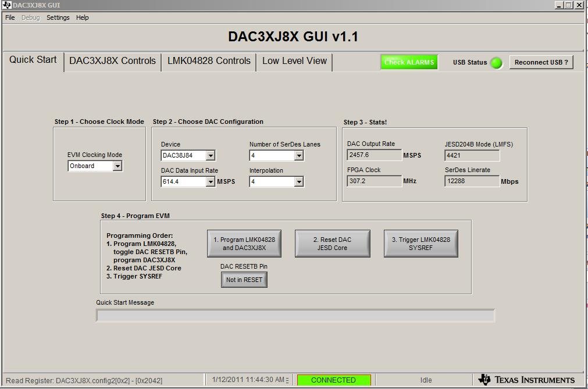
Task: Click the USB Status green LED indicator
Action: pos(496,63)
